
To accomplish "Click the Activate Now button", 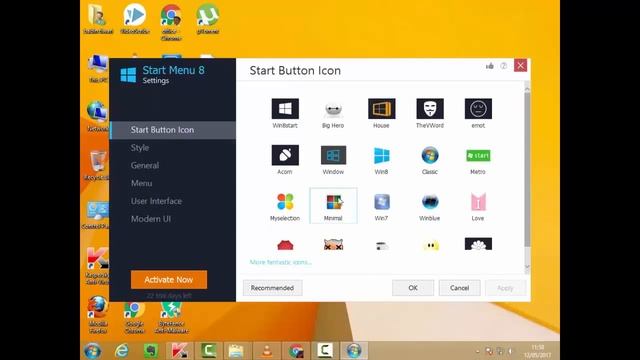I will 169,280.
